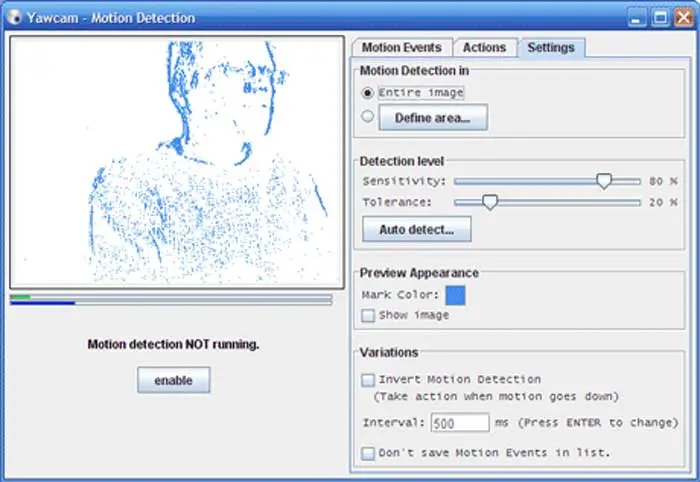Open the Actions tab

484,47
